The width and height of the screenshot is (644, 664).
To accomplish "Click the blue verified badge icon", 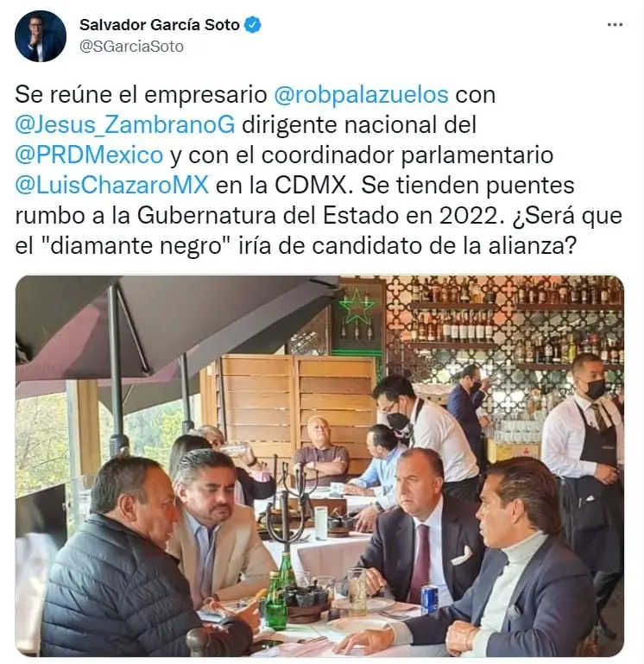I will [x=253, y=25].
